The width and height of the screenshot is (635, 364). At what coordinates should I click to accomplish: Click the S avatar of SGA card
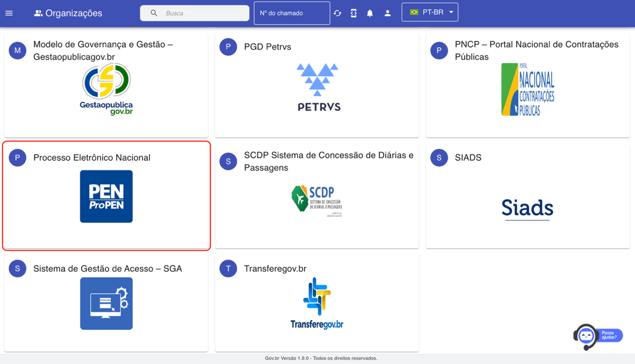point(17,268)
